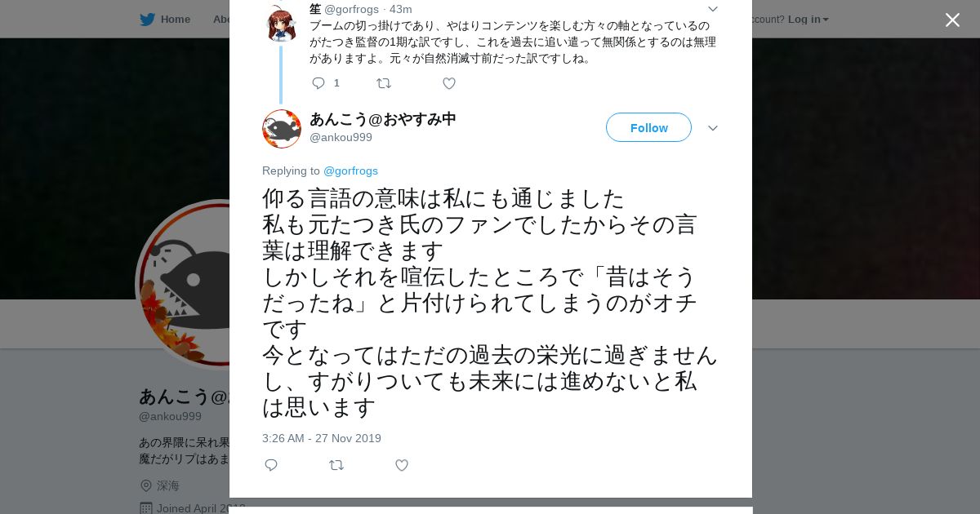Retweet the gorfrogs tweet
This screenshot has width=980, height=514.
coord(384,83)
